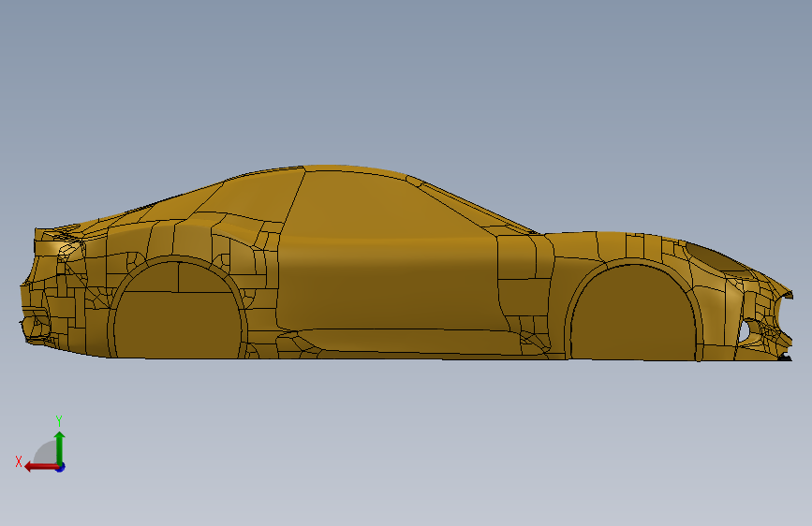812x526 pixels.
Task: Click the blue Z axis dot of the triad
Action: (61, 467)
